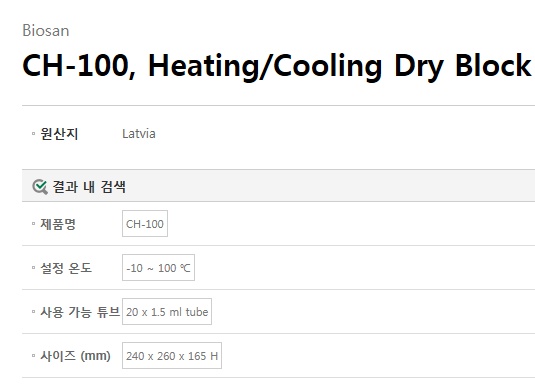Viewport: 535px width, 386px height.
Task: Click the 제품명 label
Action: tap(58, 224)
